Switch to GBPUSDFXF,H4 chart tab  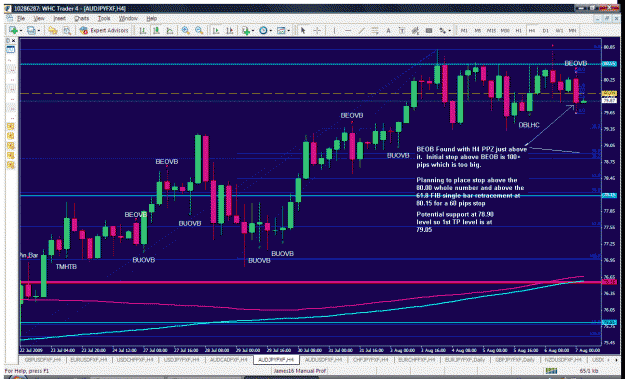tap(43, 360)
